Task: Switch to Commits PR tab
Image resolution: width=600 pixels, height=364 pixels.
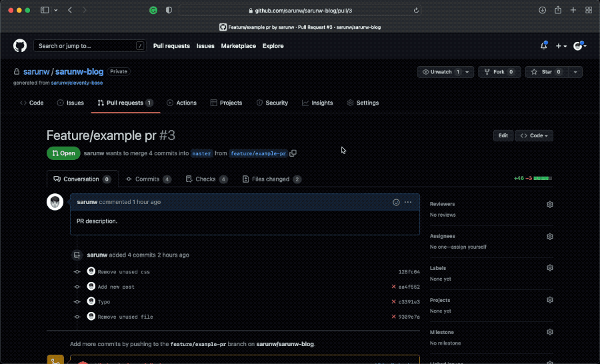Action: click(149, 179)
